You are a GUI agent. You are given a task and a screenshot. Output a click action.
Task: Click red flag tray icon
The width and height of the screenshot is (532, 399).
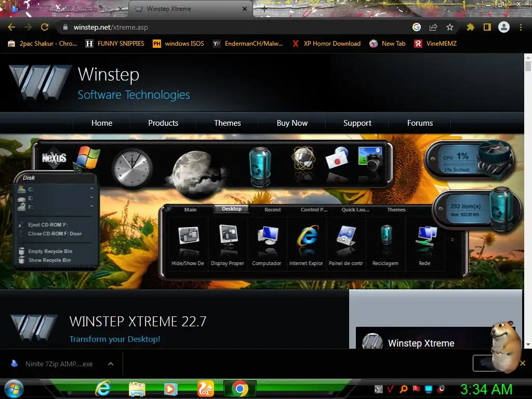pos(416,389)
